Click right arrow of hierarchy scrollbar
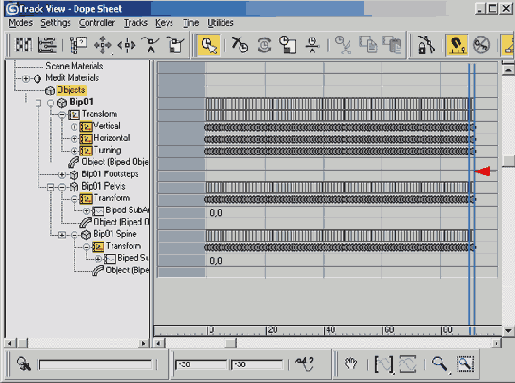This screenshot has height=383, width=515. click(144, 343)
